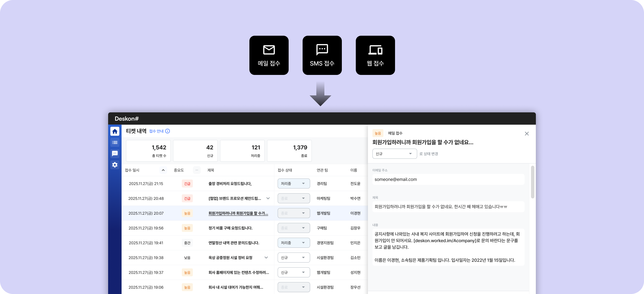Click the 접수 안내 link
Image resolution: width=644 pixels, height=294 pixels.
156,131
